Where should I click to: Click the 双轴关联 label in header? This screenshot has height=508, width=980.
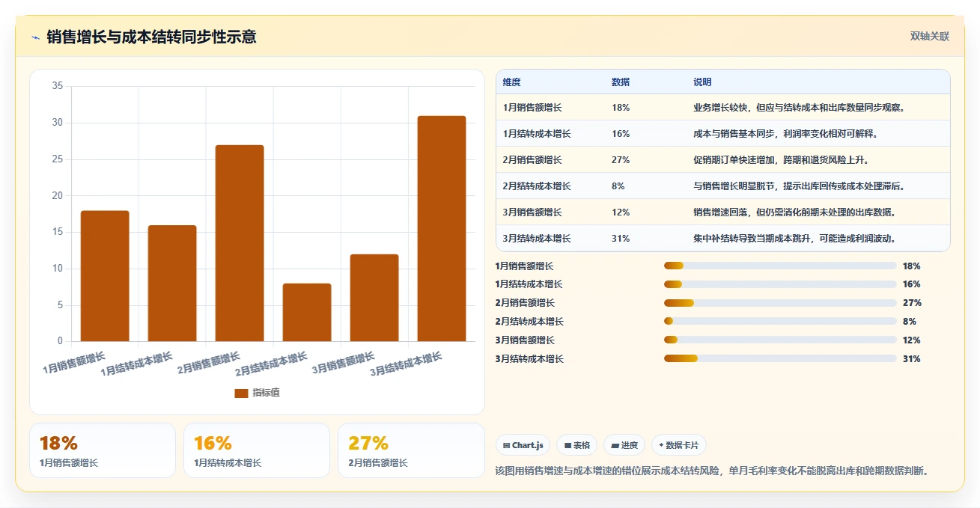coord(929,37)
